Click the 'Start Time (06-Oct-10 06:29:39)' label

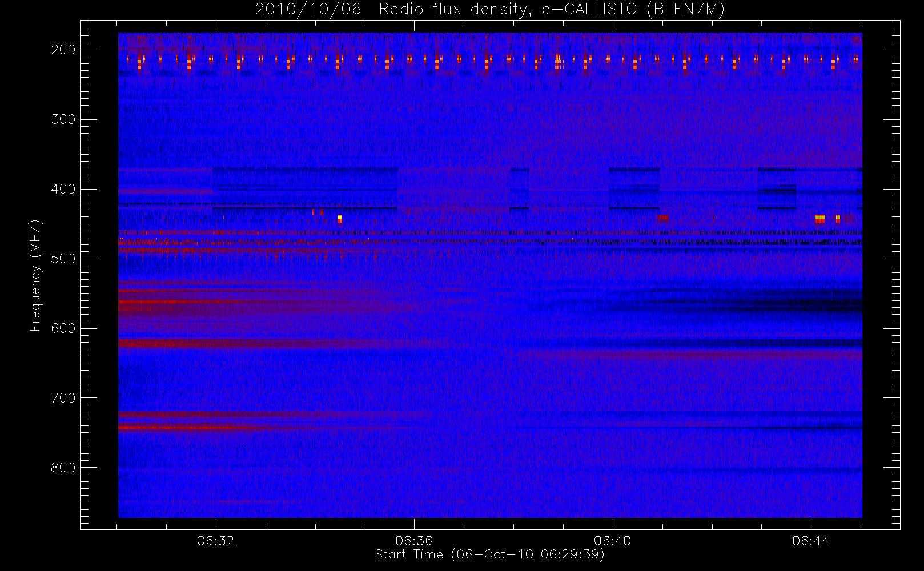[489, 554]
